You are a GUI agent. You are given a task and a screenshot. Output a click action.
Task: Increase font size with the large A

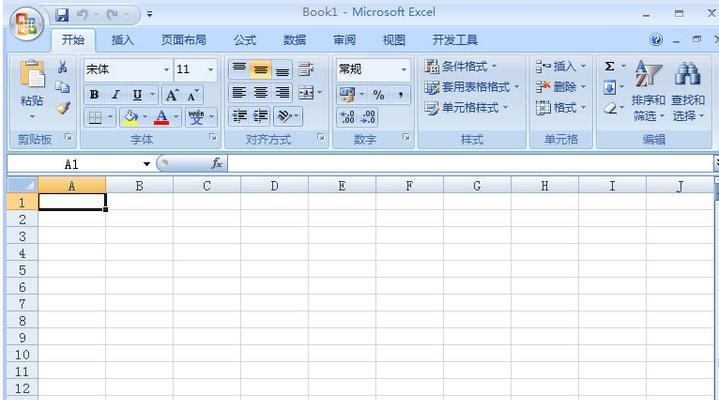[171, 95]
